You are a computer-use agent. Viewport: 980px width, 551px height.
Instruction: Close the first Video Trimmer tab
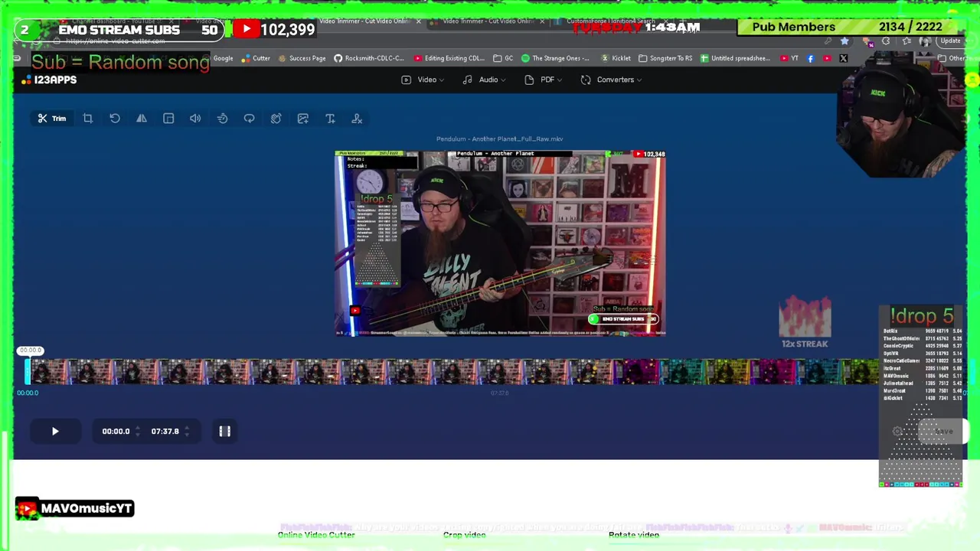(x=418, y=21)
